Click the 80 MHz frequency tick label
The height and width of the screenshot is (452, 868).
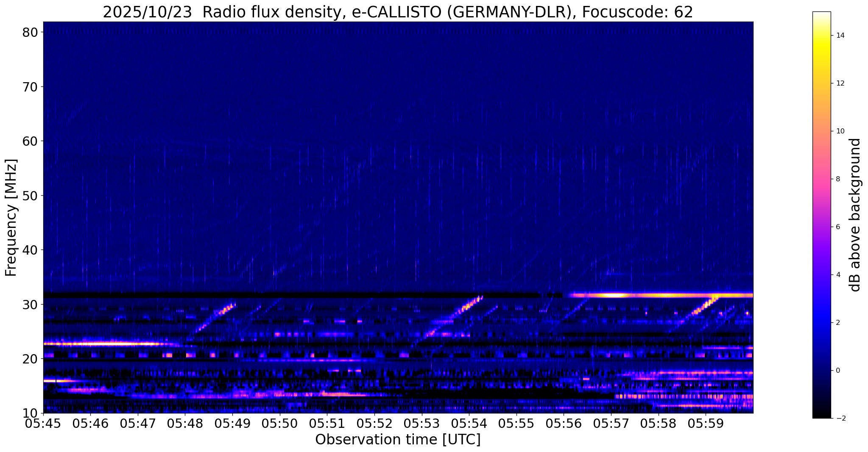tap(31, 32)
